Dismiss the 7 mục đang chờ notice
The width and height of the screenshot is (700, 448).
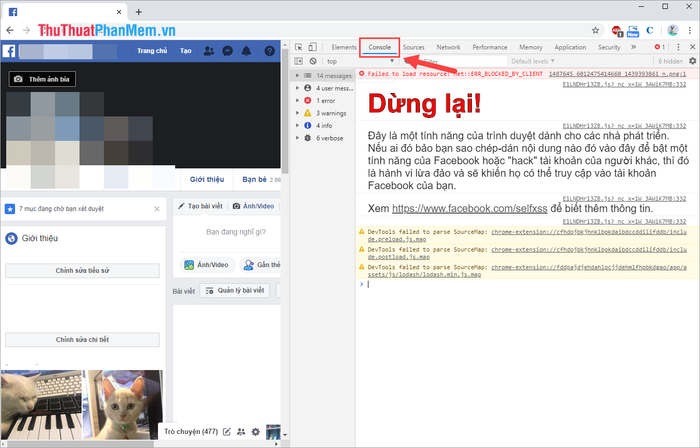[157, 209]
